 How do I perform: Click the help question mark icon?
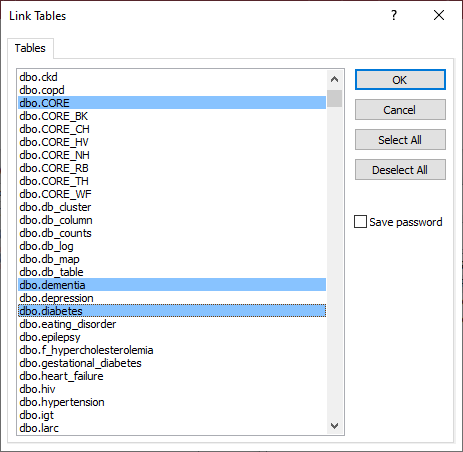coord(394,15)
